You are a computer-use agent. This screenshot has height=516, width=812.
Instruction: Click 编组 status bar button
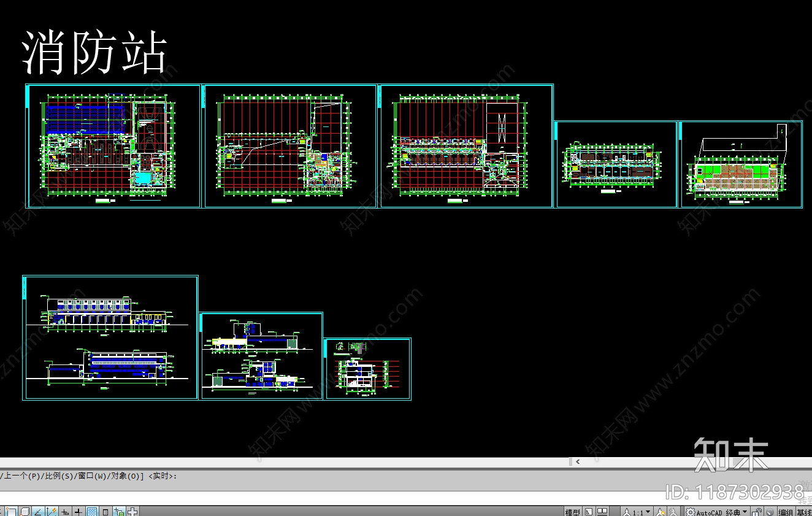click(x=786, y=512)
